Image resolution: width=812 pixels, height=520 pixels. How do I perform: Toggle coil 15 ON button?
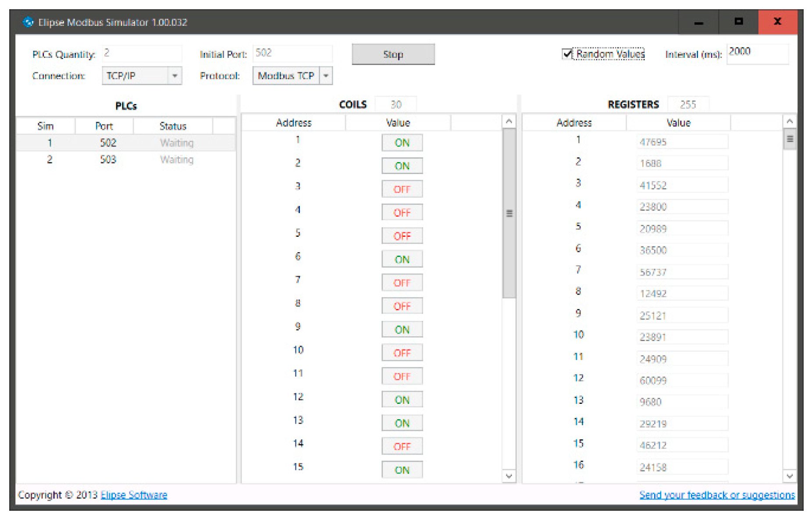(402, 470)
